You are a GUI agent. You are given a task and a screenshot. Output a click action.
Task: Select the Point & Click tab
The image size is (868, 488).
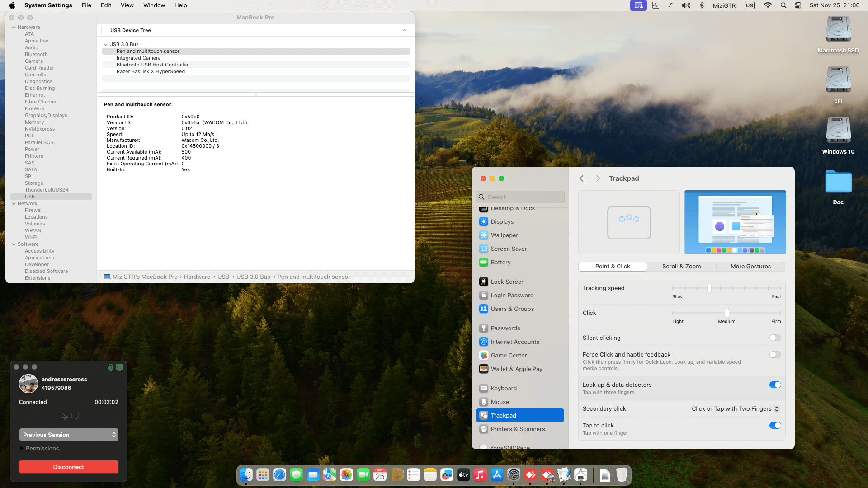613,267
